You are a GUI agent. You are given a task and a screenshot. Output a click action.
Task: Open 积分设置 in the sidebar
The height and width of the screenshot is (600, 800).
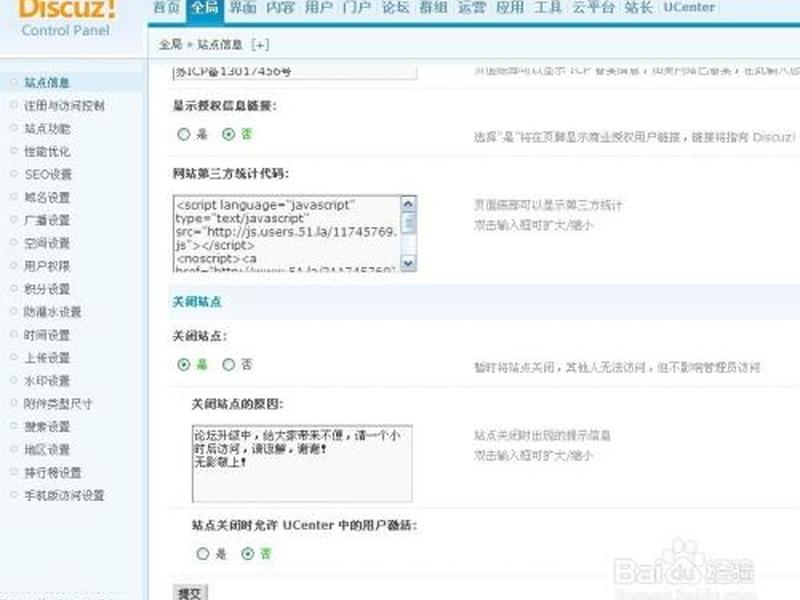47,289
